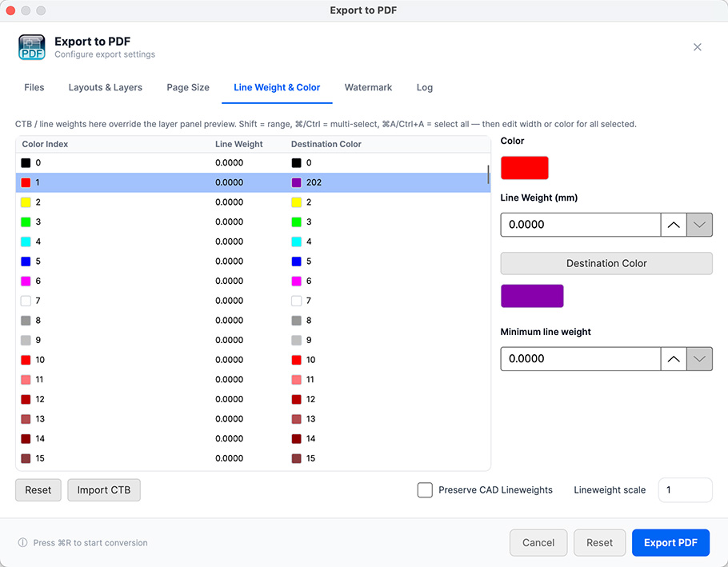Click the blue destination color 5 swatch
Viewport: 728px width, 567px height.
(x=296, y=262)
